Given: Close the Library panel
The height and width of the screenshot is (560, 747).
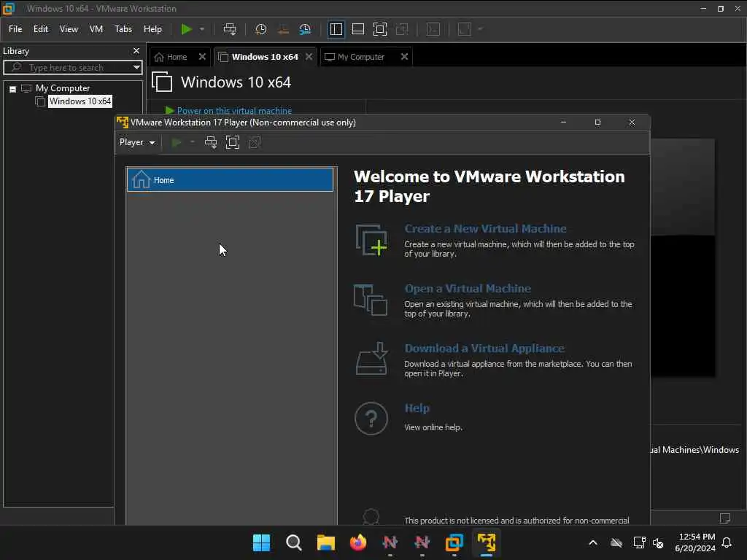Looking at the screenshot, I should pos(136,50).
